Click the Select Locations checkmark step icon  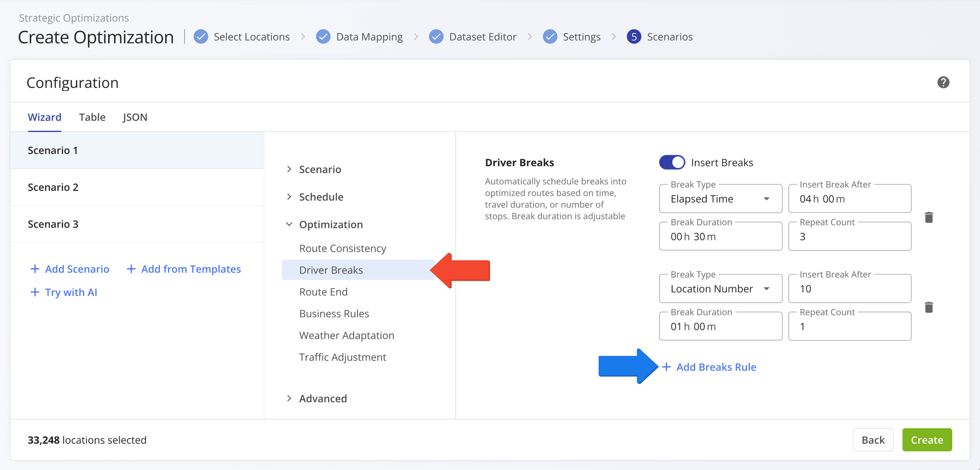pos(201,37)
